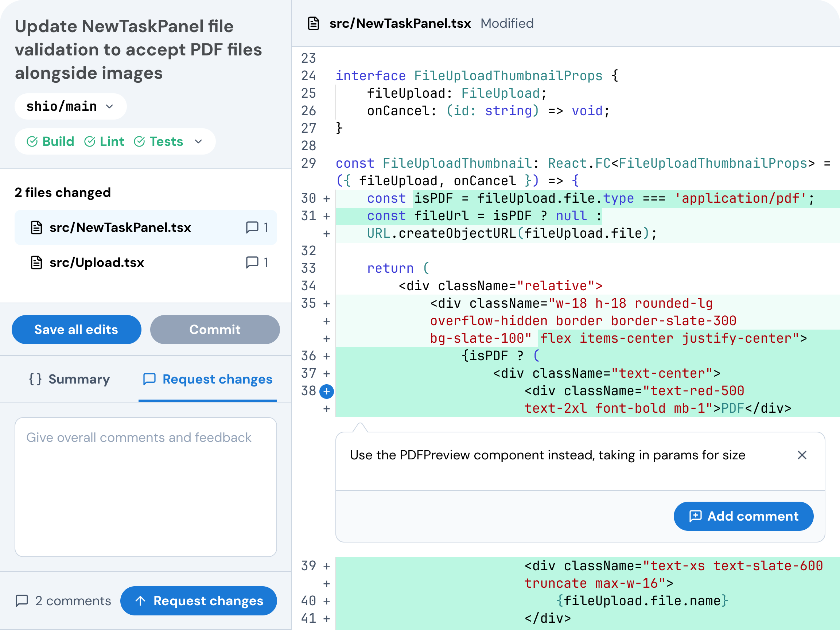Click file icon beside header src/NewTaskPanel.tsx
This screenshot has width=840, height=630.
(x=313, y=24)
